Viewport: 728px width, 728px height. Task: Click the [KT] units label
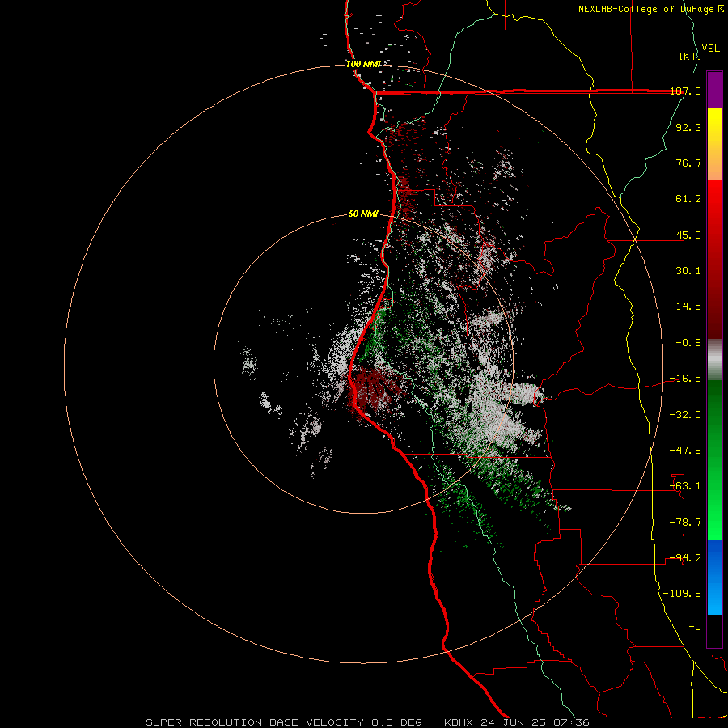(x=690, y=56)
